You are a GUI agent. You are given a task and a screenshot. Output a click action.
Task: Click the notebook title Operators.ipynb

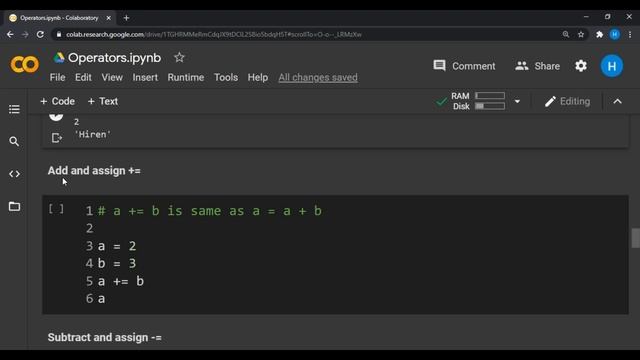114,58
